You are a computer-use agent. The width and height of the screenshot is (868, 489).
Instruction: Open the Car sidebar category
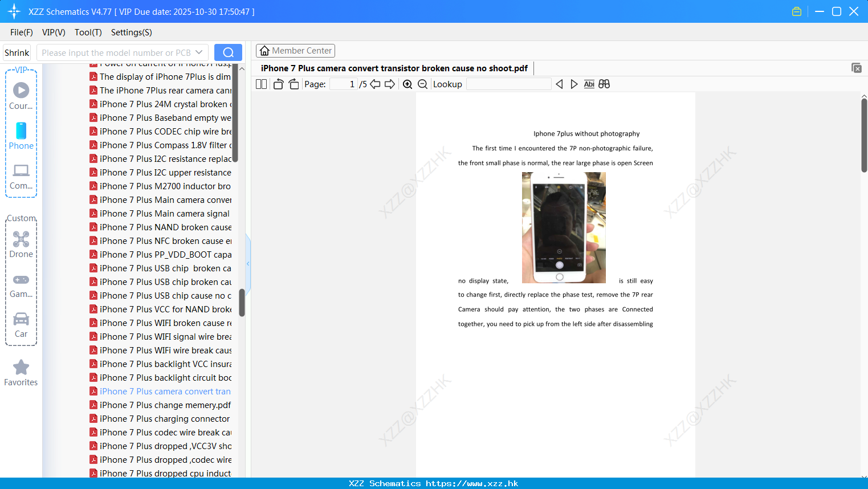[21, 325]
